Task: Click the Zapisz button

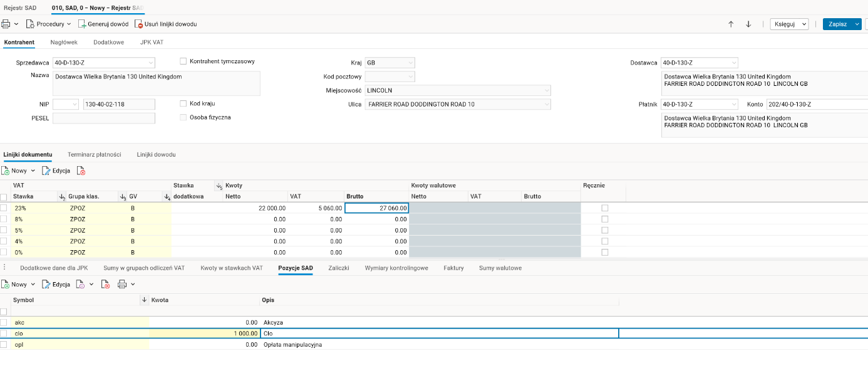Action: [837, 24]
